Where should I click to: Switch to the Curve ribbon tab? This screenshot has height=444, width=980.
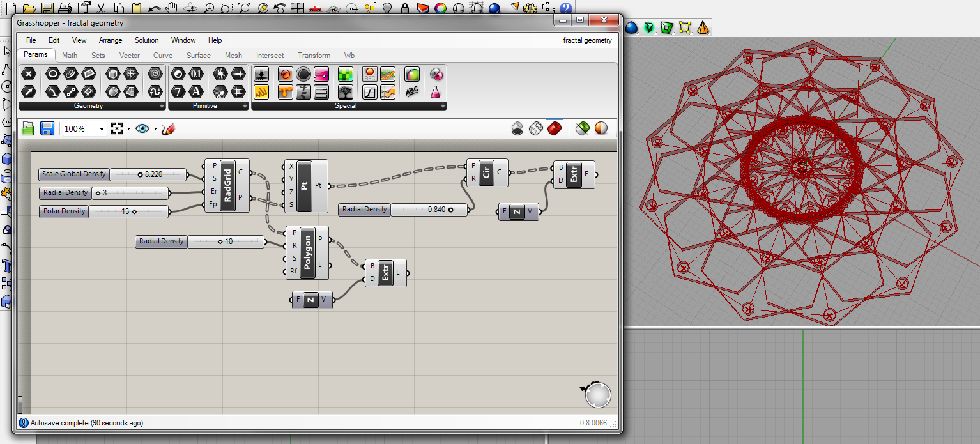click(x=163, y=56)
